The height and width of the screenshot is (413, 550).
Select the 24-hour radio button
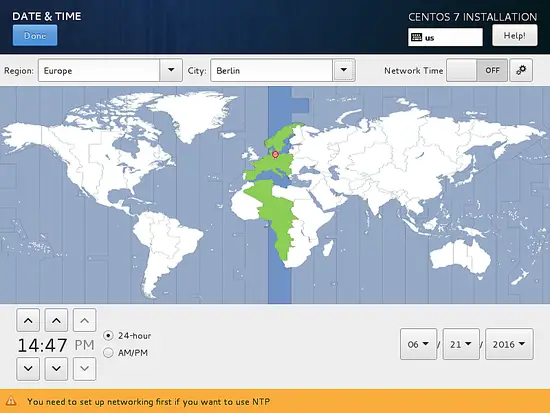tap(108, 336)
